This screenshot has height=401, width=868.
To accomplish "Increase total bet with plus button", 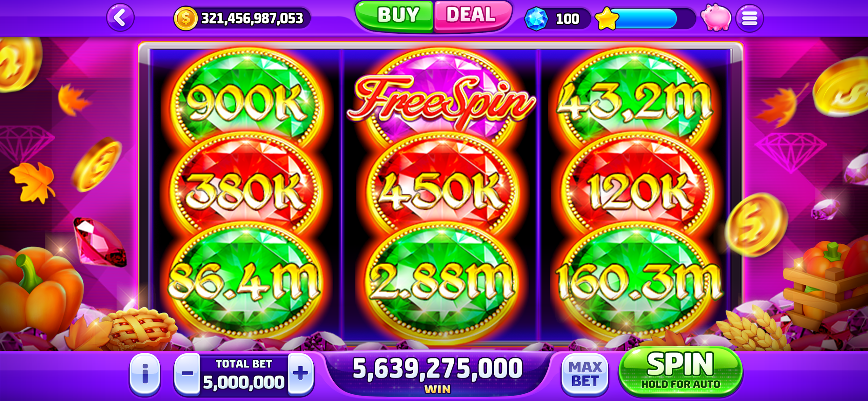I will [x=301, y=374].
